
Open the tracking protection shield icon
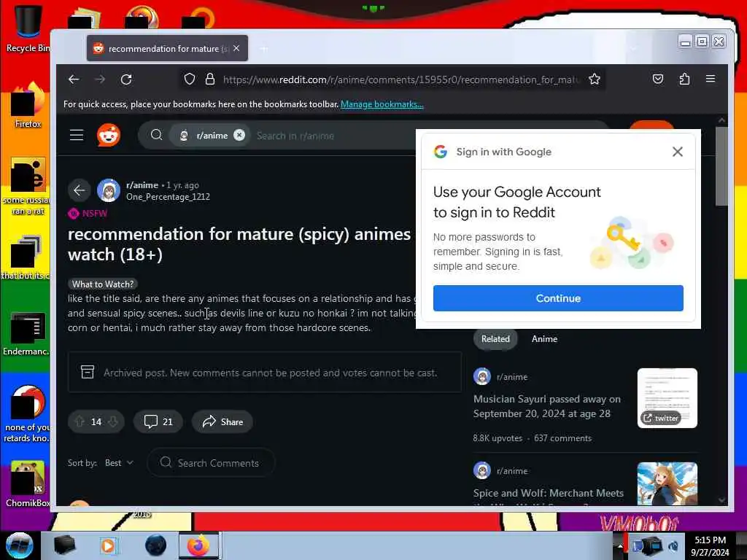(190, 79)
